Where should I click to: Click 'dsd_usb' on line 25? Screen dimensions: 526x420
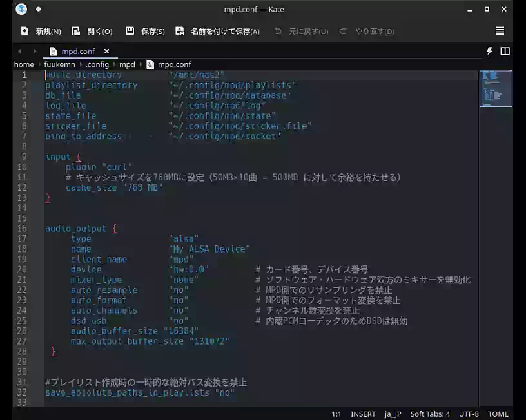tap(88, 321)
